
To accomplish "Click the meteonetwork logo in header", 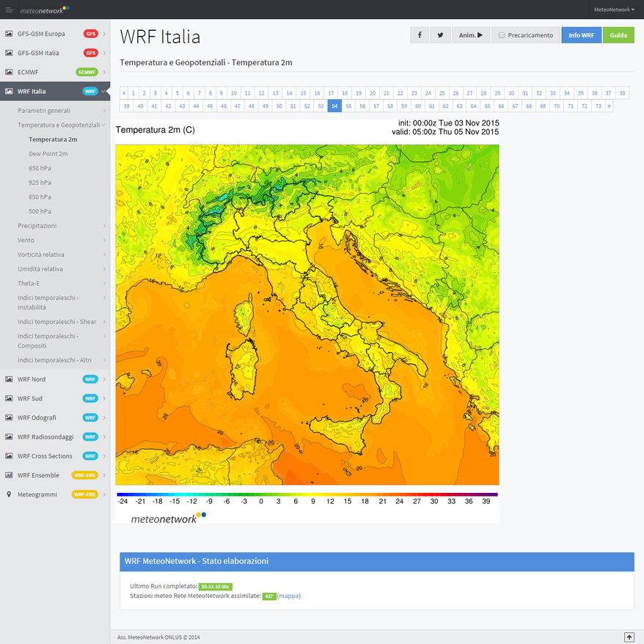I will 44,10.
